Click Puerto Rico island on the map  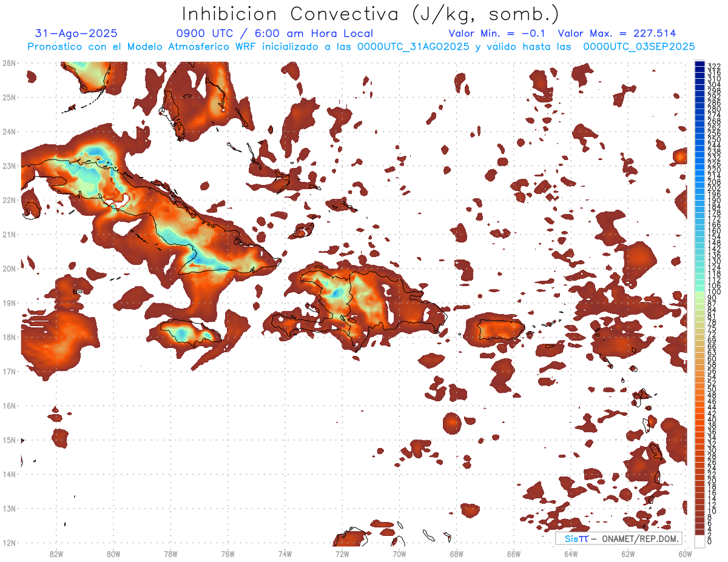tap(500, 330)
